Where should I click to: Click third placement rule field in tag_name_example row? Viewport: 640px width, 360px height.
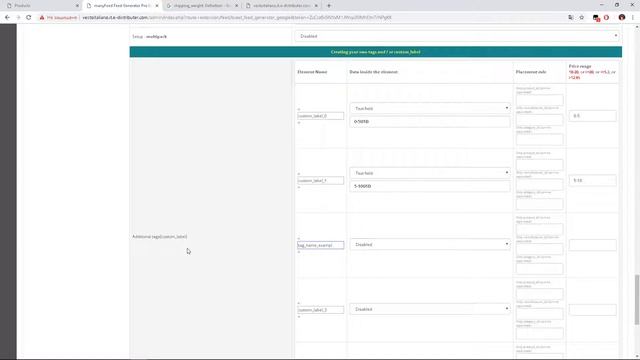pos(540,269)
